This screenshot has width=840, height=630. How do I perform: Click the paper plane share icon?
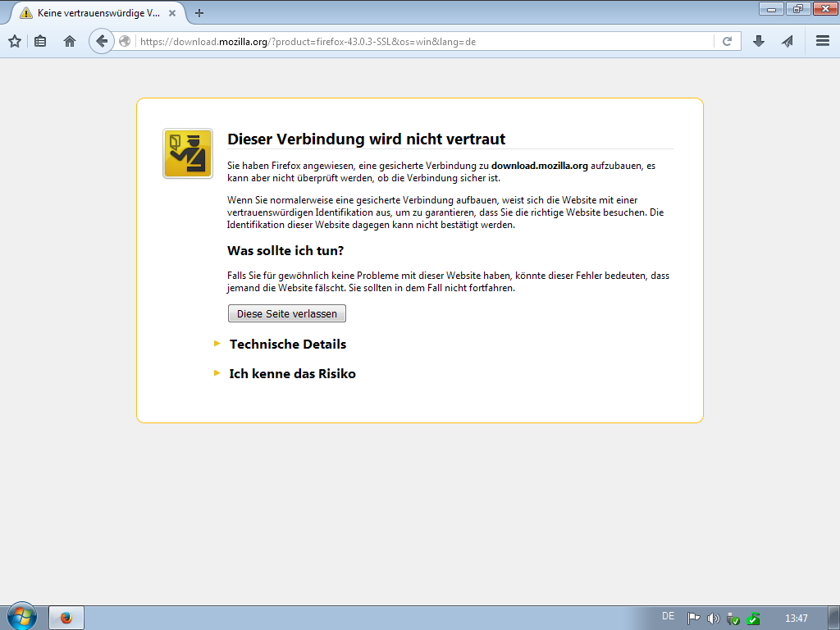787,41
